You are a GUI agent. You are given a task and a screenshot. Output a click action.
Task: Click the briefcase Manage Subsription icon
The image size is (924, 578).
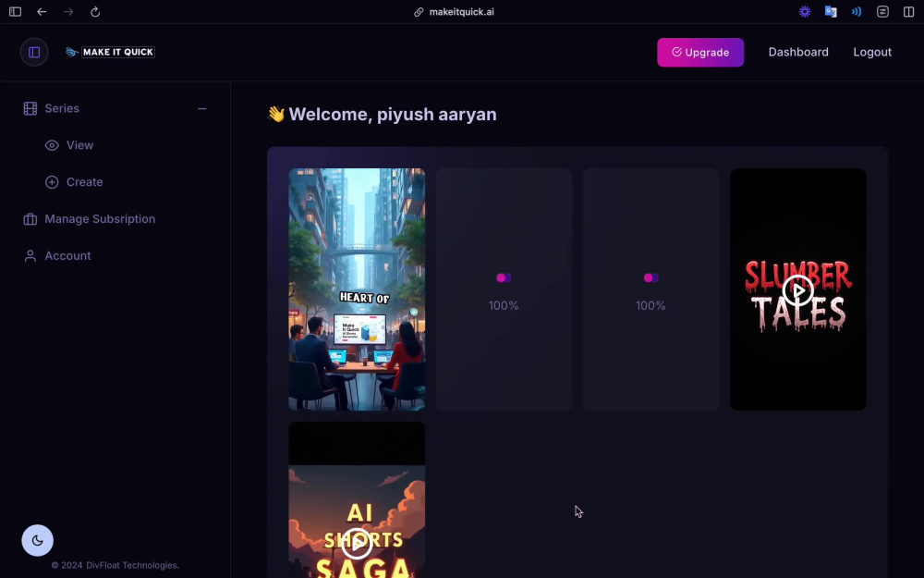pyautogui.click(x=30, y=219)
